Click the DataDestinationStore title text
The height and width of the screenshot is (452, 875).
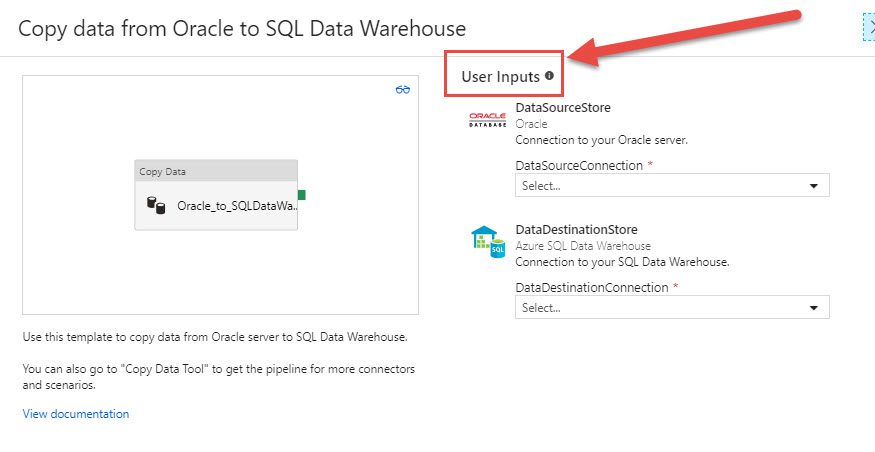576,229
